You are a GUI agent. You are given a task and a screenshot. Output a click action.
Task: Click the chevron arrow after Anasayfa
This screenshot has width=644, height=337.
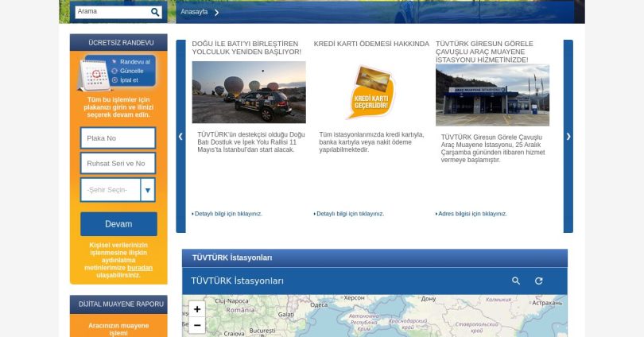point(217,12)
